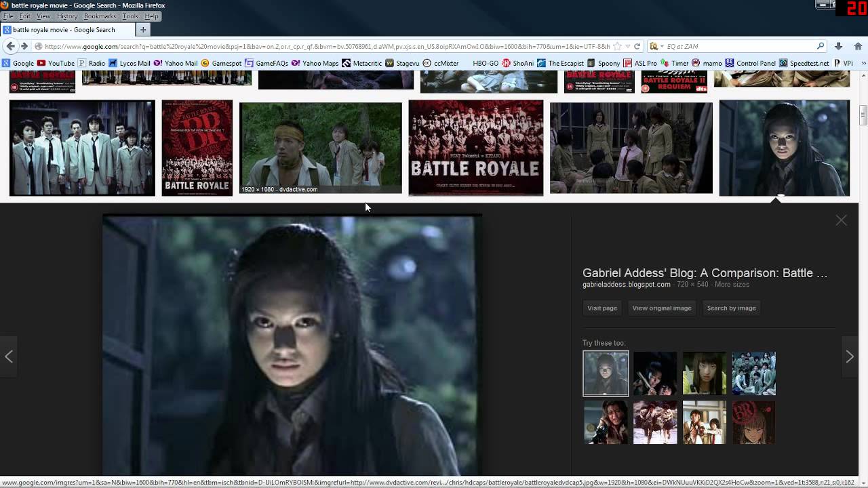The image size is (868, 488).
Task: Open the mamo bookmark
Action: coord(707,63)
